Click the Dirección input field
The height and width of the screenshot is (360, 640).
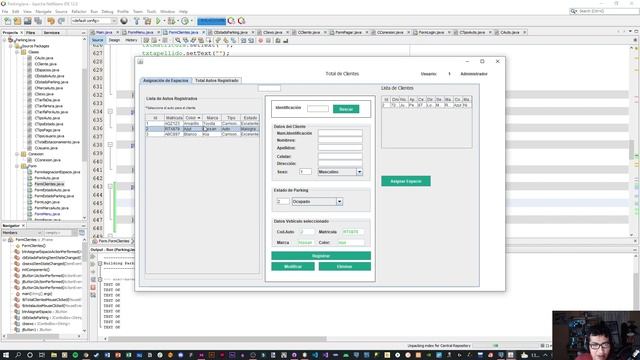(340, 164)
